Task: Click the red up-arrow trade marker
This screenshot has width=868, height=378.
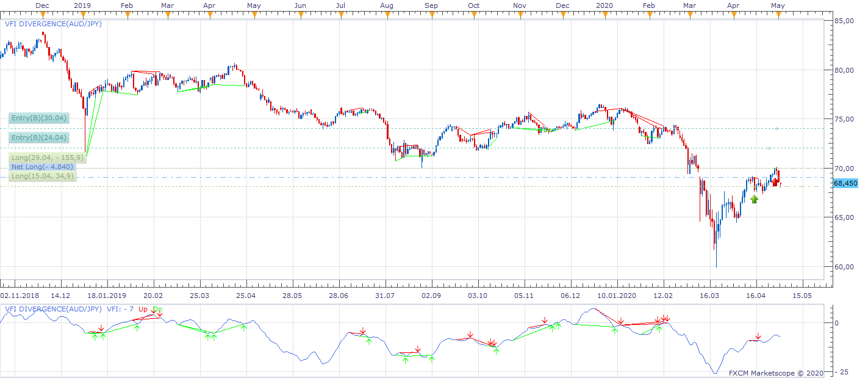Action: pos(775,181)
